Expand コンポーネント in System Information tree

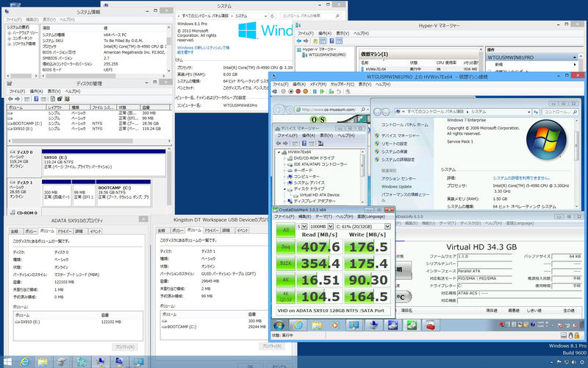tap(10, 38)
